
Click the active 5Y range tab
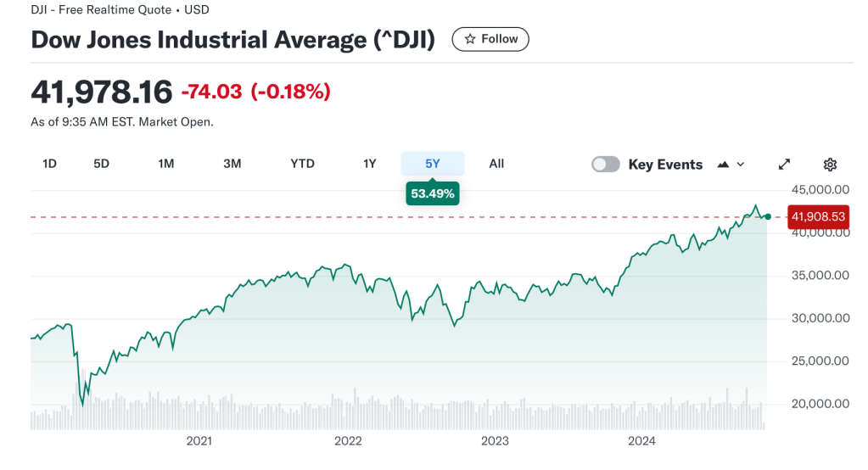click(x=433, y=164)
